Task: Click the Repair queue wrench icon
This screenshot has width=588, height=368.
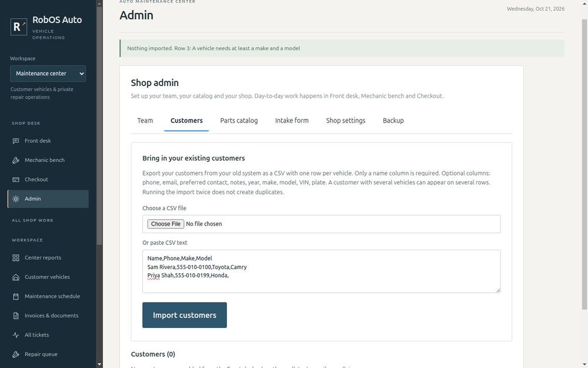Action: tap(16, 354)
